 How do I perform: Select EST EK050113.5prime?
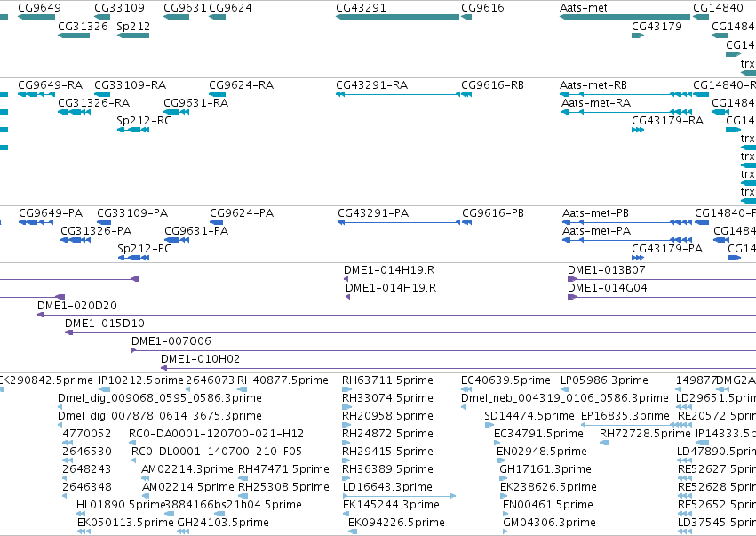[125, 523]
